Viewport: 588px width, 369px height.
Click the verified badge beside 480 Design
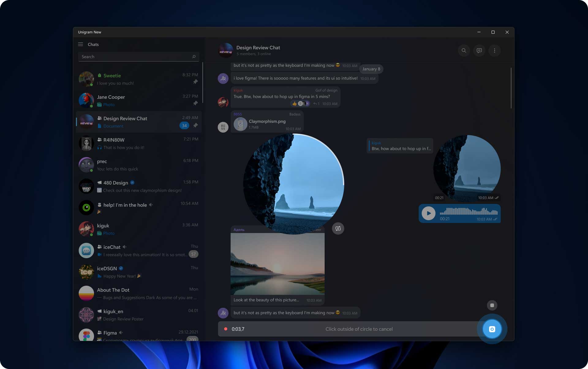coord(132,183)
